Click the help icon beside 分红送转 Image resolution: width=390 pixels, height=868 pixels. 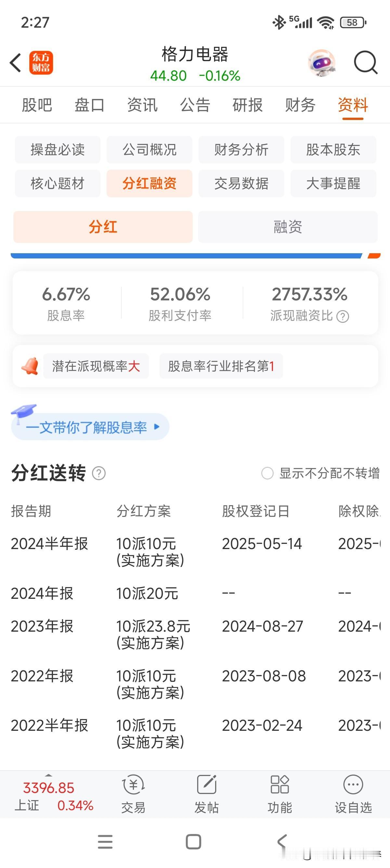tap(99, 473)
